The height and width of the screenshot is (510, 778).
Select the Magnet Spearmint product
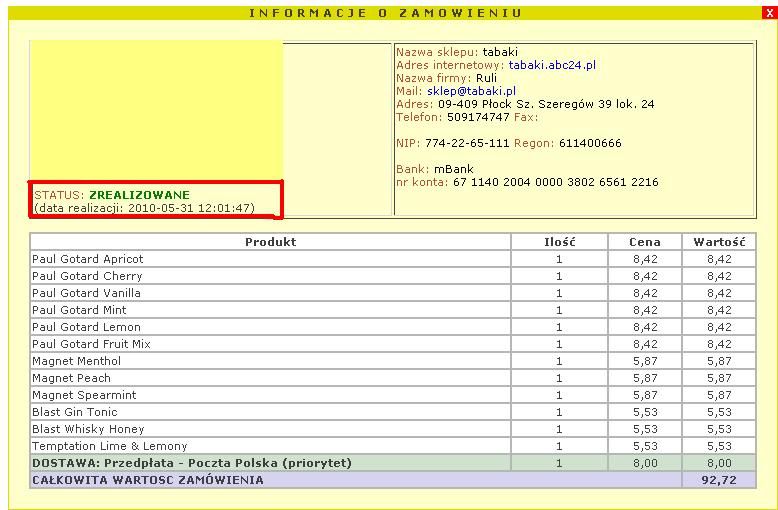pos(84,395)
